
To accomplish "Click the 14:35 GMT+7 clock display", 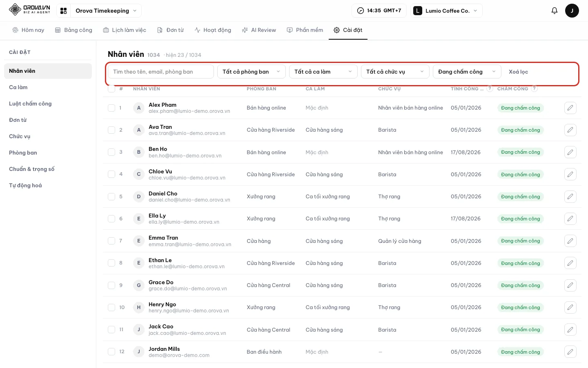I will coord(379,11).
